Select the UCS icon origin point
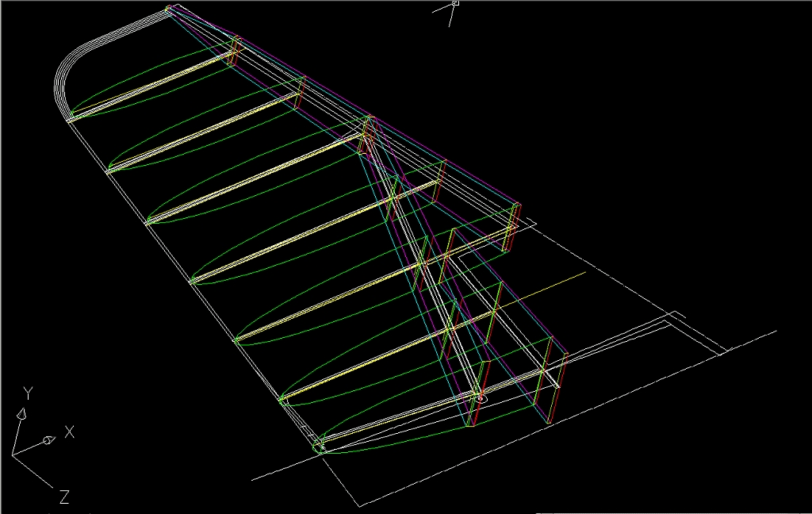 (x=13, y=456)
